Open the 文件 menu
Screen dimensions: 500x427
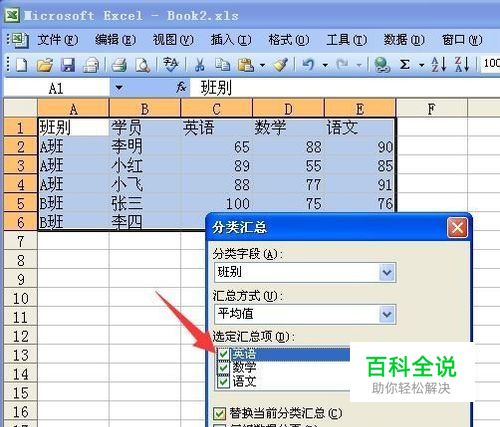pyautogui.click(x=57, y=40)
